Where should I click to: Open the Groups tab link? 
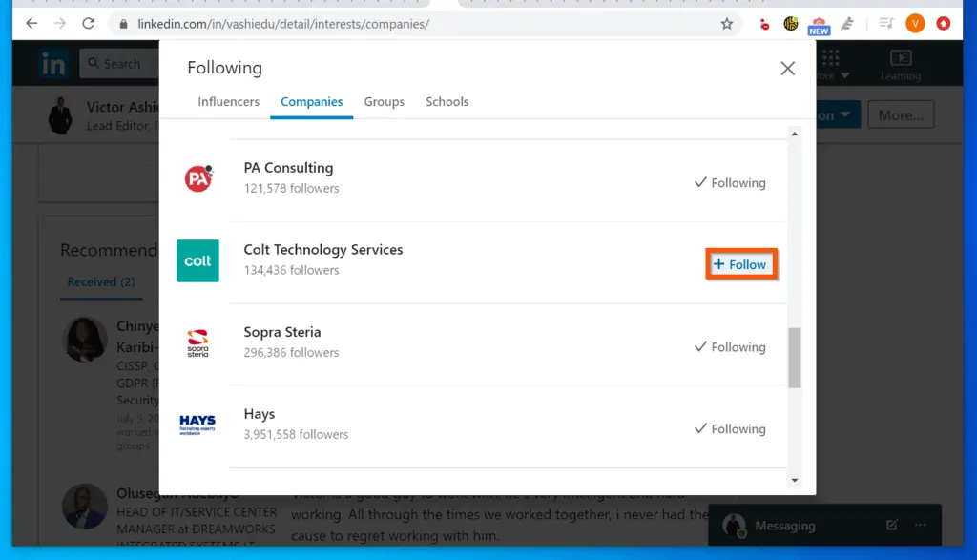click(x=384, y=101)
